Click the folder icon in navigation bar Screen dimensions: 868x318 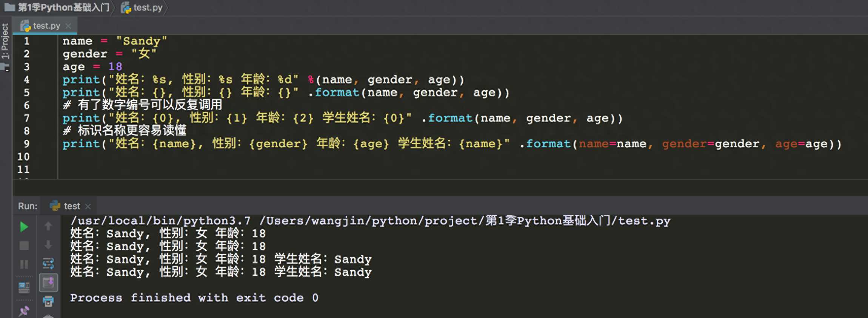[x=10, y=7]
